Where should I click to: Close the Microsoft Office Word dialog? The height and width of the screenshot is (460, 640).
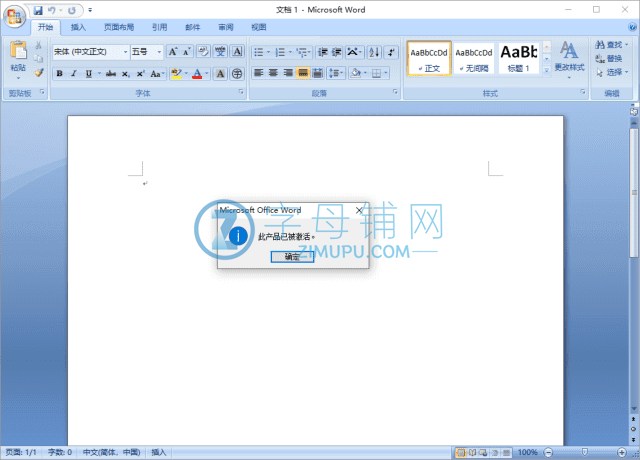point(359,210)
